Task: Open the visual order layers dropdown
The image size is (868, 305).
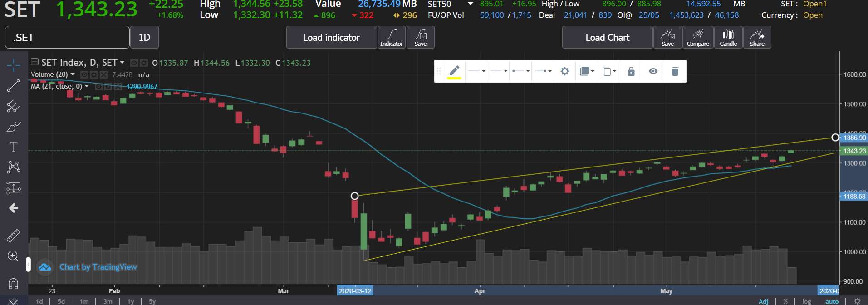Action: 587,71
